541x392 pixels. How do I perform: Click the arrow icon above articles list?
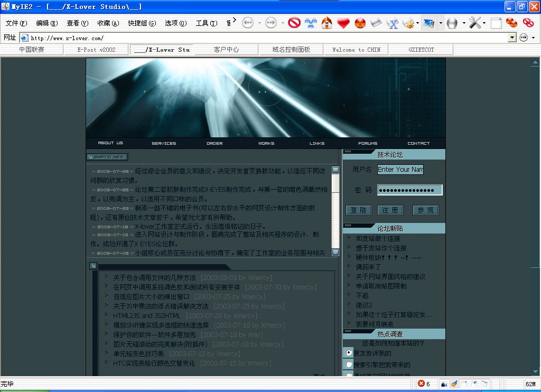[x=93, y=266]
